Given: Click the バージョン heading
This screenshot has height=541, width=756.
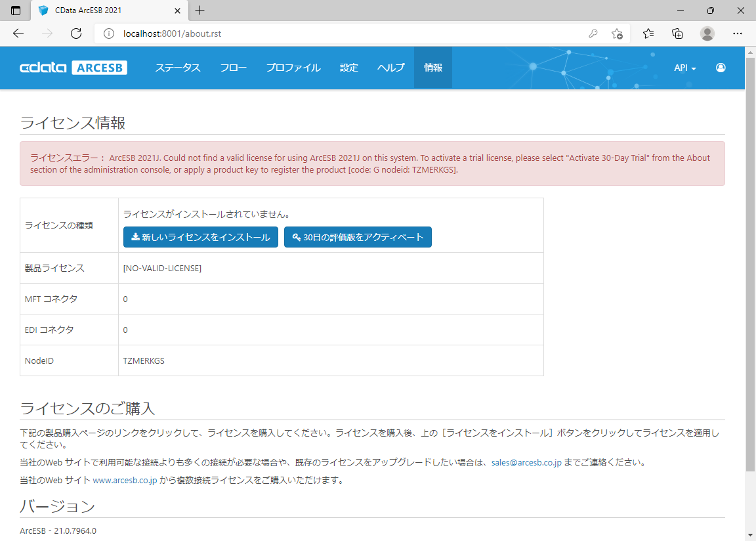Looking at the screenshot, I should [57, 506].
